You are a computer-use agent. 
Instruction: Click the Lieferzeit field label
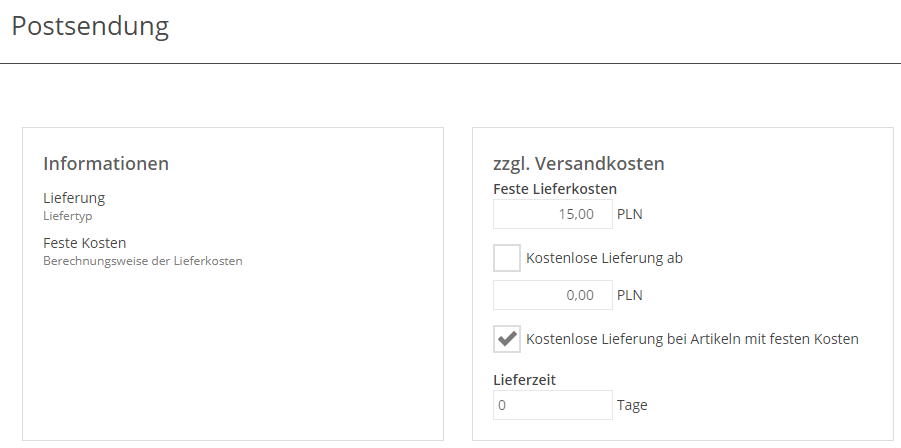(x=525, y=380)
